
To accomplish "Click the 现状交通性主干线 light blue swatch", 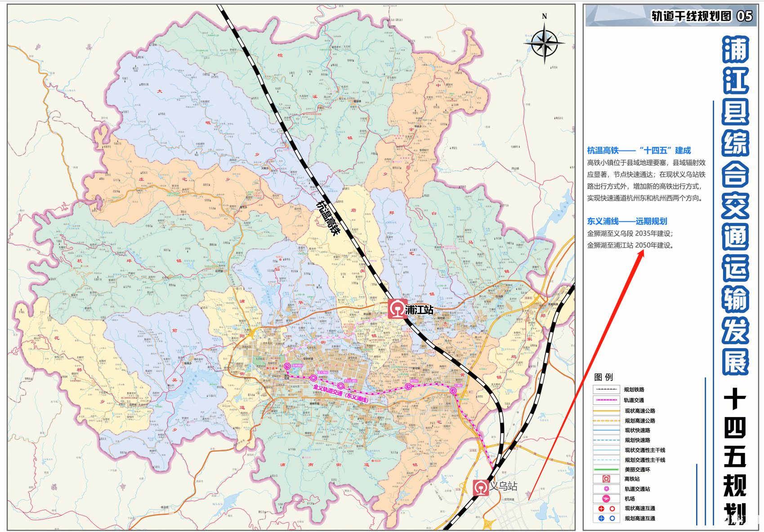I will 606,450.
